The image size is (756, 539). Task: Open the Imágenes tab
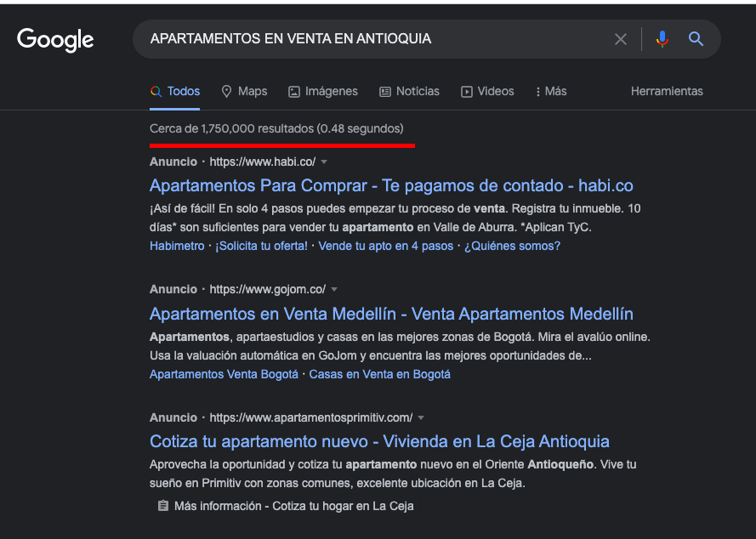coord(323,91)
